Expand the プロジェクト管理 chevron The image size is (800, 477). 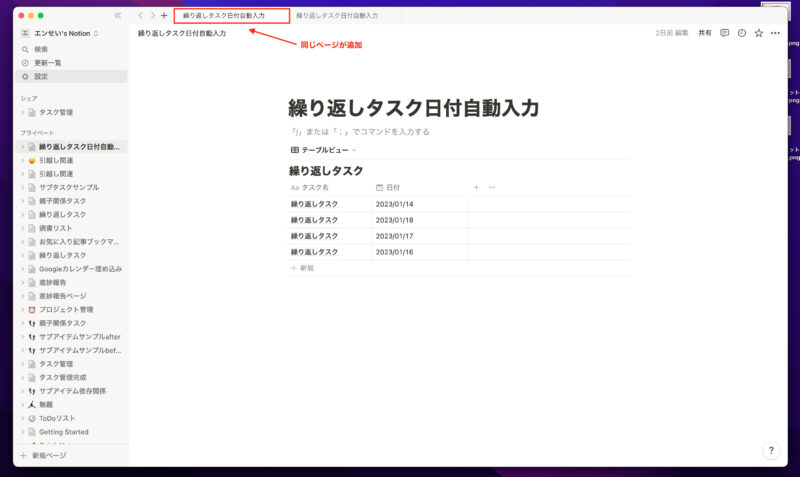coord(22,310)
